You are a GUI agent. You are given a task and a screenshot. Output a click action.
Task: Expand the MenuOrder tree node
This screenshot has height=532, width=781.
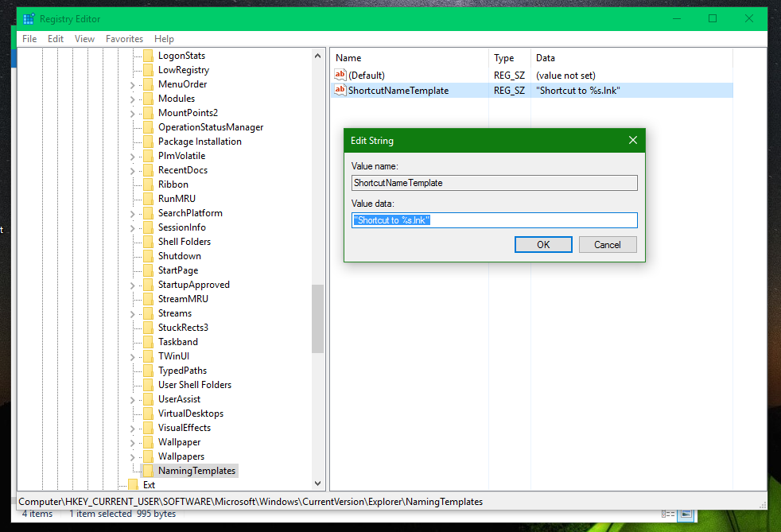click(x=133, y=84)
